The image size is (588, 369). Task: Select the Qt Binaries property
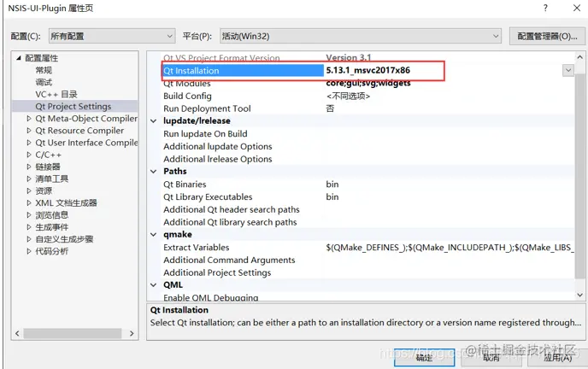[x=185, y=184]
